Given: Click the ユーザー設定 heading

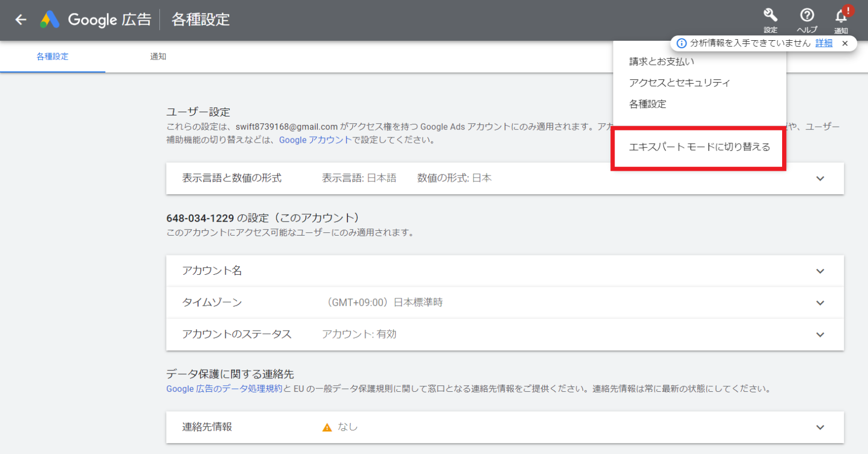Looking at the screenshot, I should coord(198,112).
